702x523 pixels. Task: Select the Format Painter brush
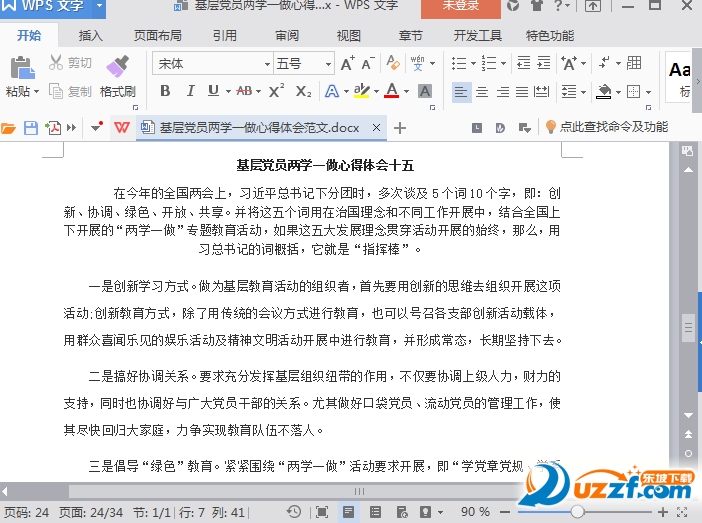point(118,66)
